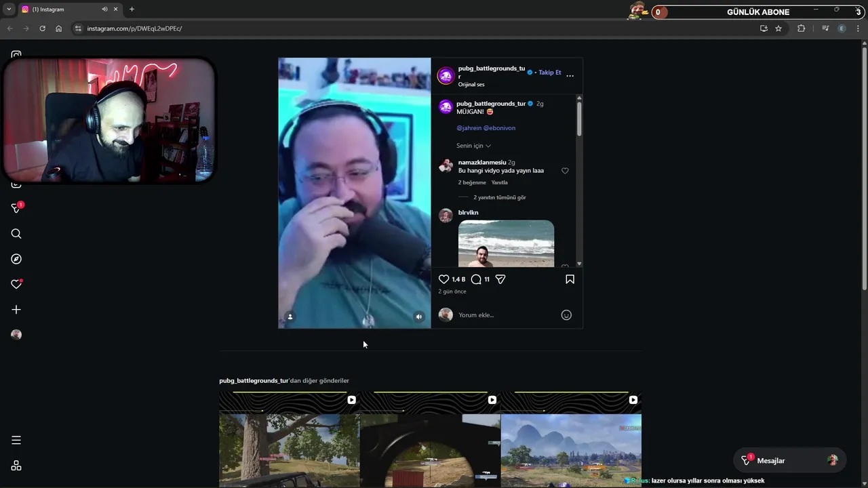Open pubg_battlegrounds_tur profile from header
This screenshot has width=868, height=488.
pyautogui.click(x=492, y=73)
